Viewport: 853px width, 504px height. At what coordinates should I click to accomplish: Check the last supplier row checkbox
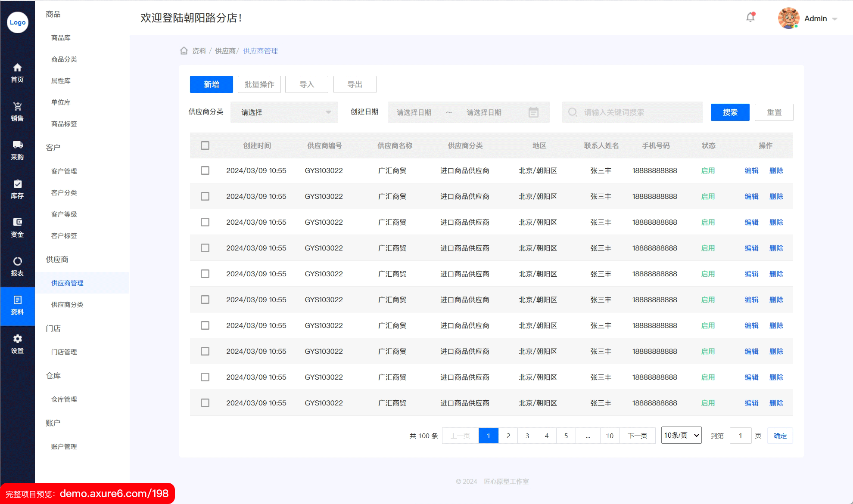[x=205, y=403]
